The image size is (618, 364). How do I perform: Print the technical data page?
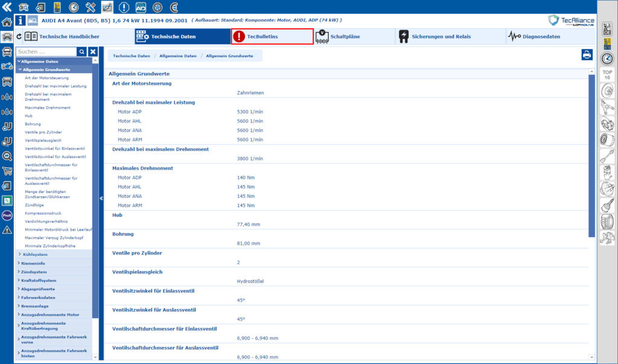(x=587, y=55)
